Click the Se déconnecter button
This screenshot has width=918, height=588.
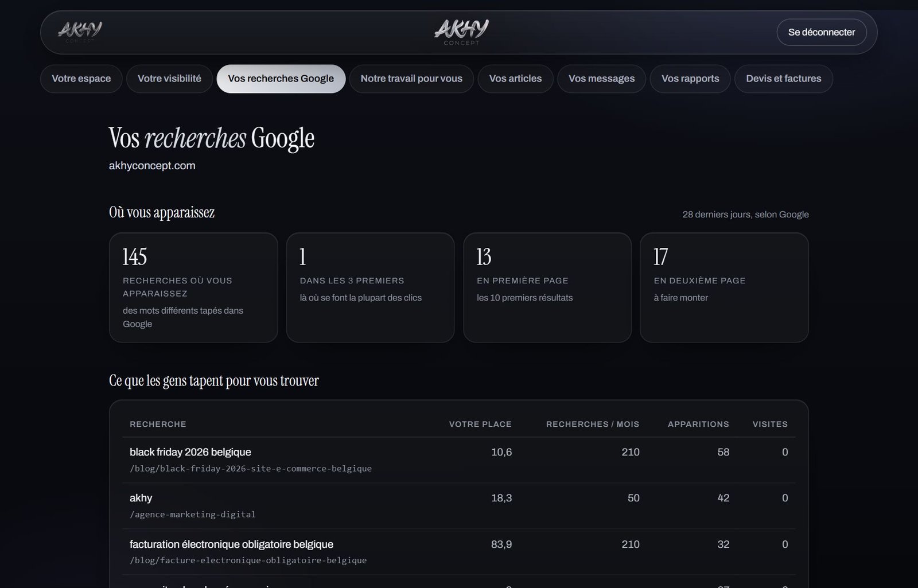click(822, 32)
